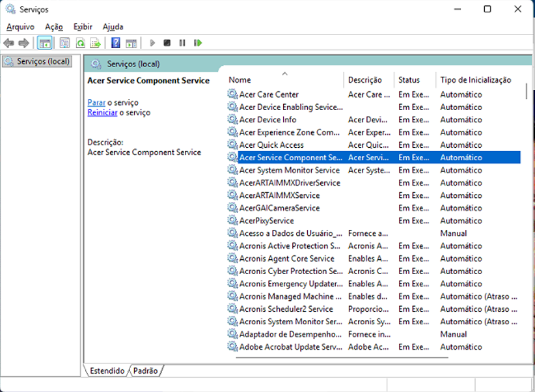The image size is (535, 392).
Task: Select the AcerARTAIMMXDriverService row
Action: (x=374, y=183)
